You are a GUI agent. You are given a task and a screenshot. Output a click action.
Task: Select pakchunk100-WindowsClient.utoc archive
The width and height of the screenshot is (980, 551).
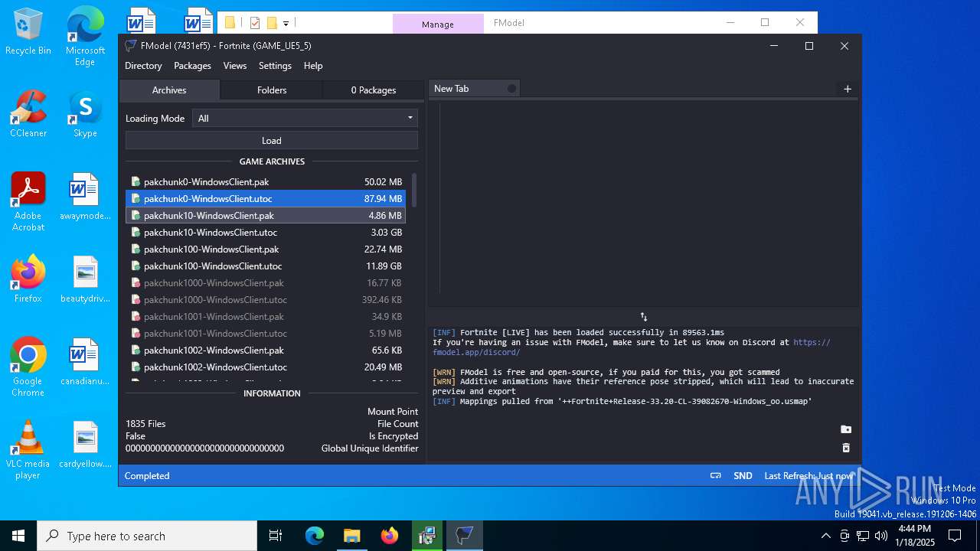coord(265,266)
